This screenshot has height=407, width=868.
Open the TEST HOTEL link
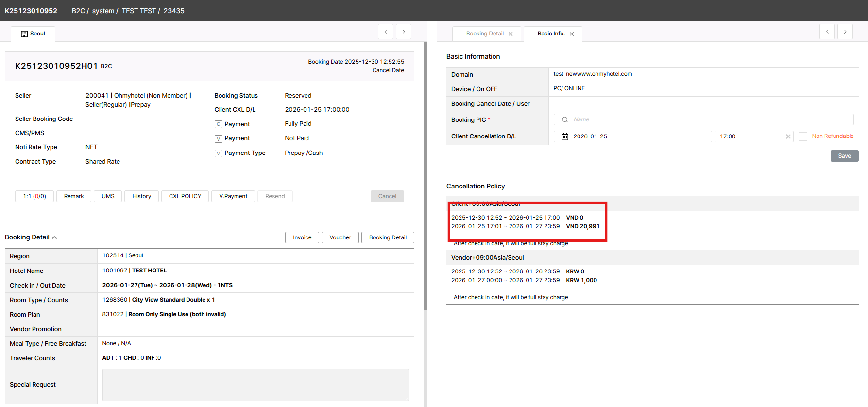point(149,271)
